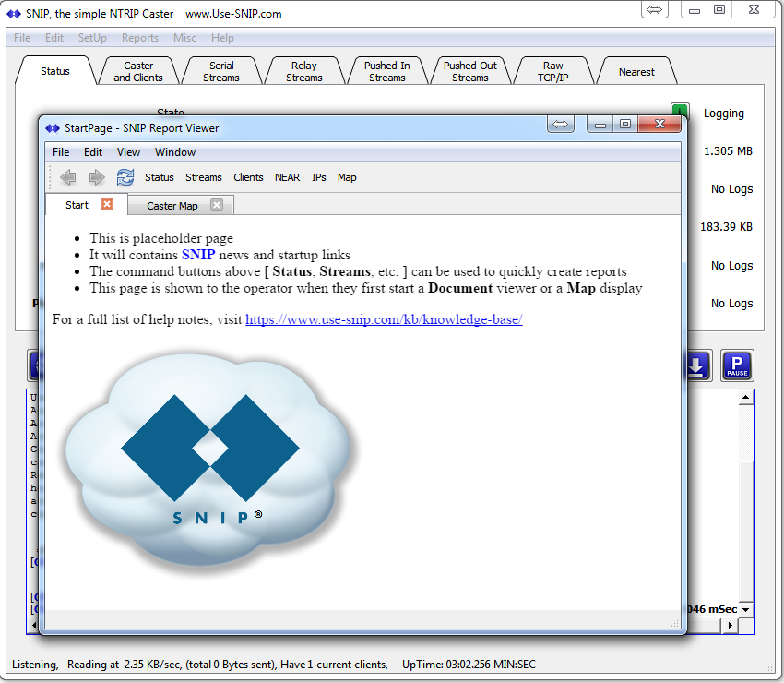The width and height of the screenshot is (784, 683).
Task: Click the UpTime status bar entry
Action: point(469,665)
